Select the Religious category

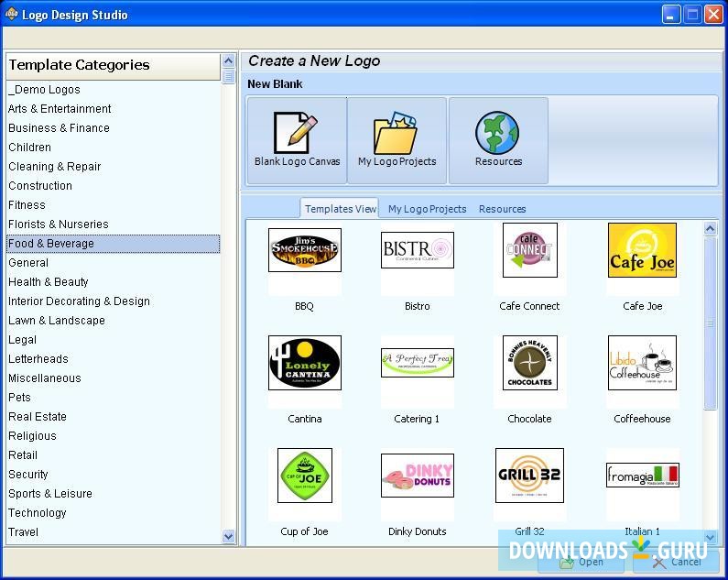tap(113, 436)
